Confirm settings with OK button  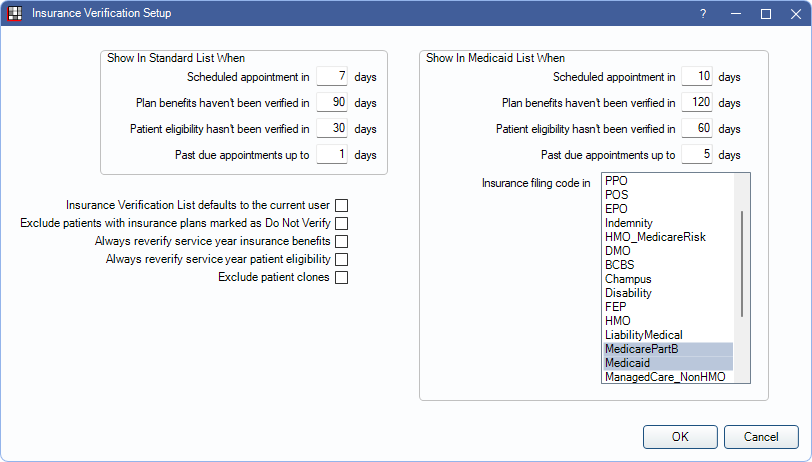tap(680, 437)
